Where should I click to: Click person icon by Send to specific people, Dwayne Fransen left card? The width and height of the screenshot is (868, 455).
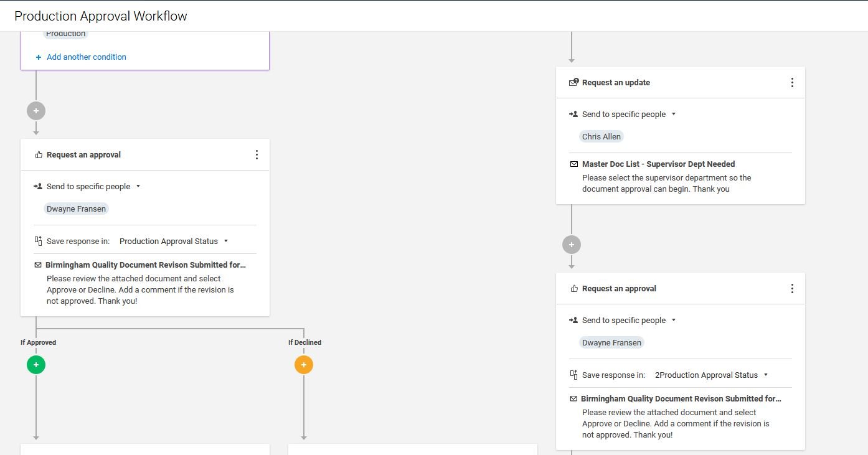[x=38, y=186]
